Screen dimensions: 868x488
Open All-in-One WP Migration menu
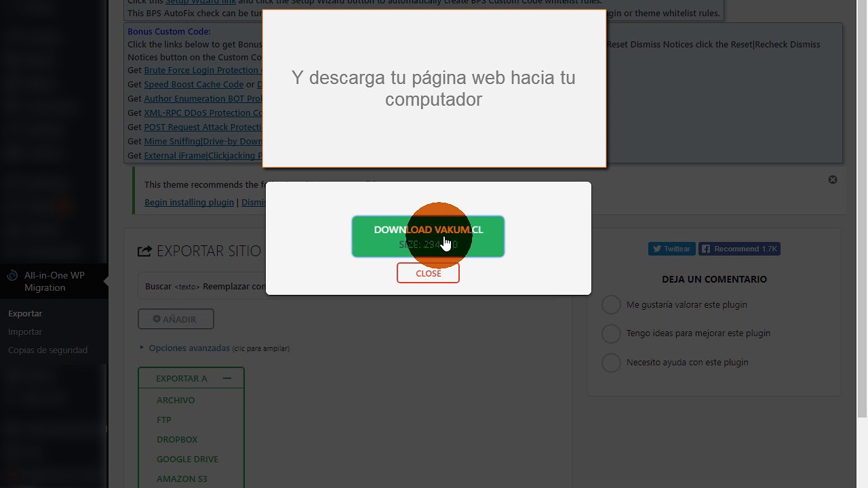[x=54, y=281]
